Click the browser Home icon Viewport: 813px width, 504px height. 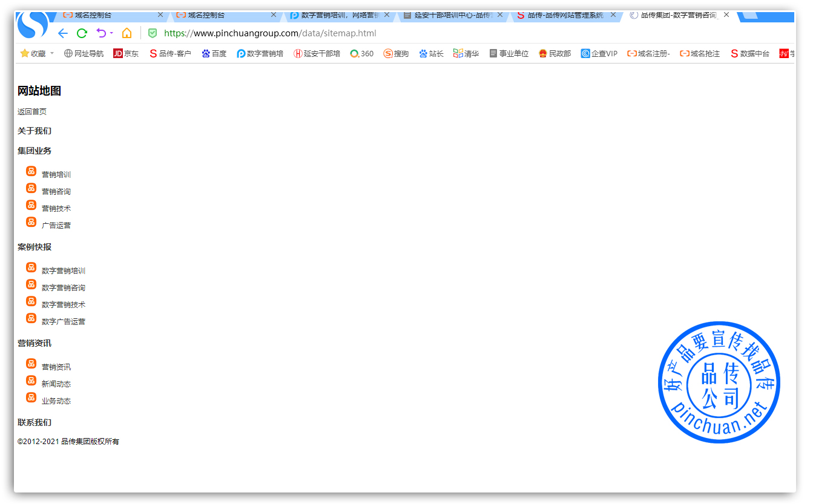[127, 33]
